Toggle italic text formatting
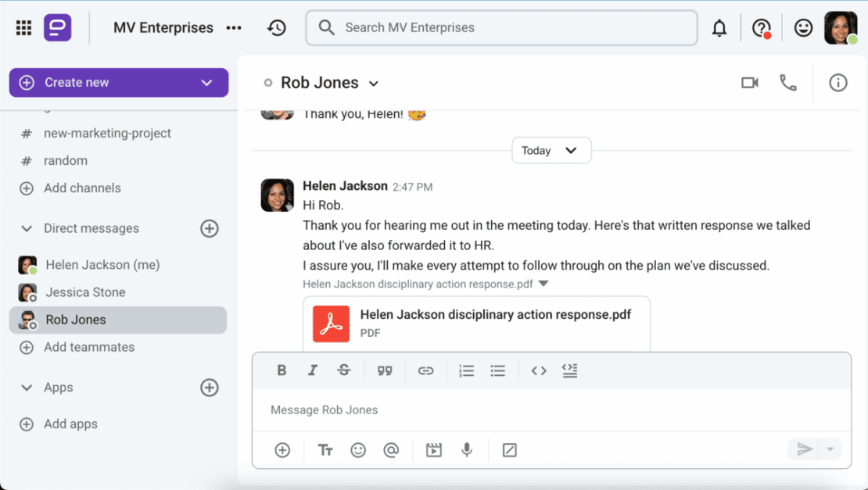The height and width of the screenshot is (490, 868). [313, 370]
